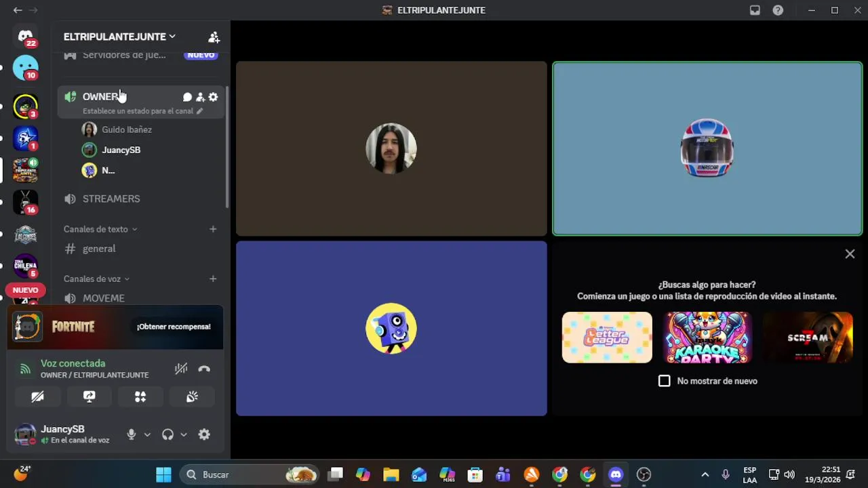Select the racing helmet avatar video tile
The height and width of the screenshot is (488, 868).
pos(707,148)
